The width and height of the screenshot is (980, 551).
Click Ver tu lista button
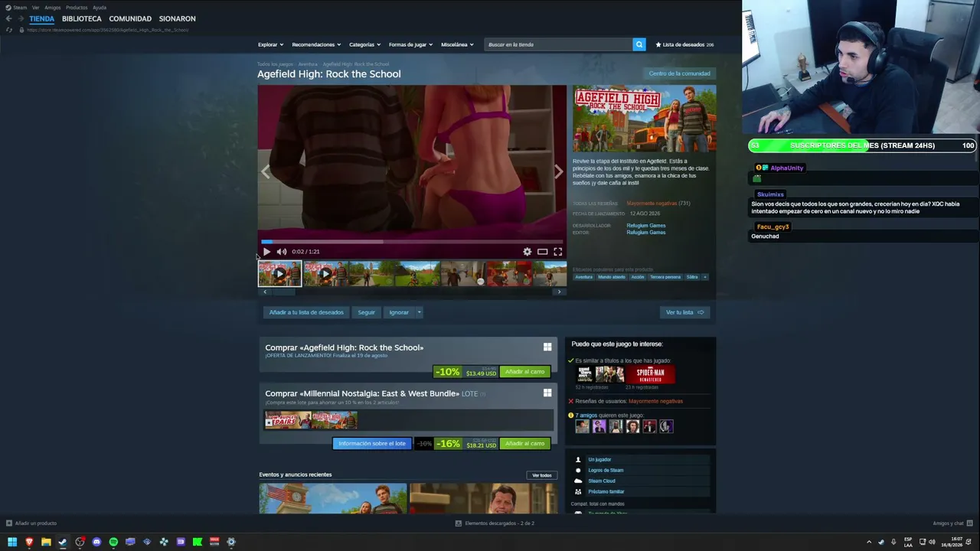(x=684, y=312)
